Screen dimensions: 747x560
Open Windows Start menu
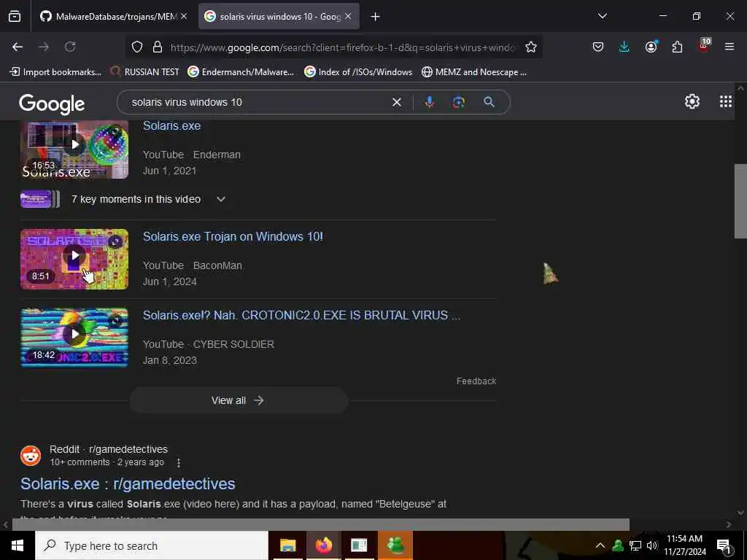pyautogui.click(x=18, y=545)
